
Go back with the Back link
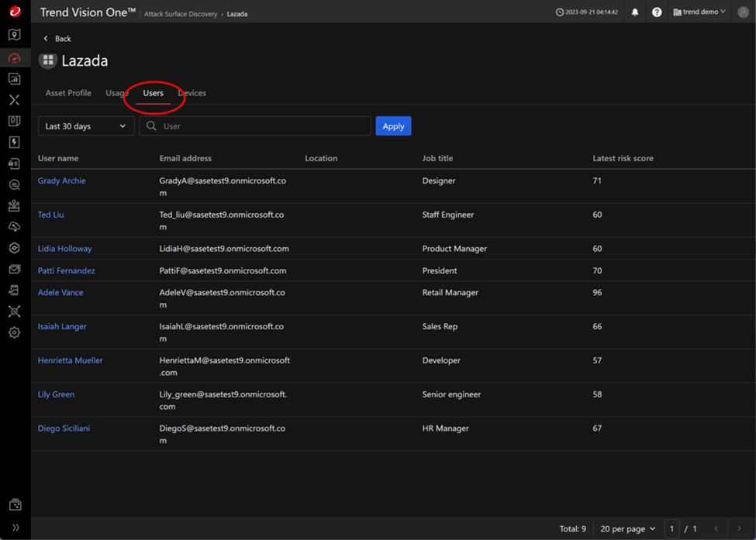click(x=57, y=39)
